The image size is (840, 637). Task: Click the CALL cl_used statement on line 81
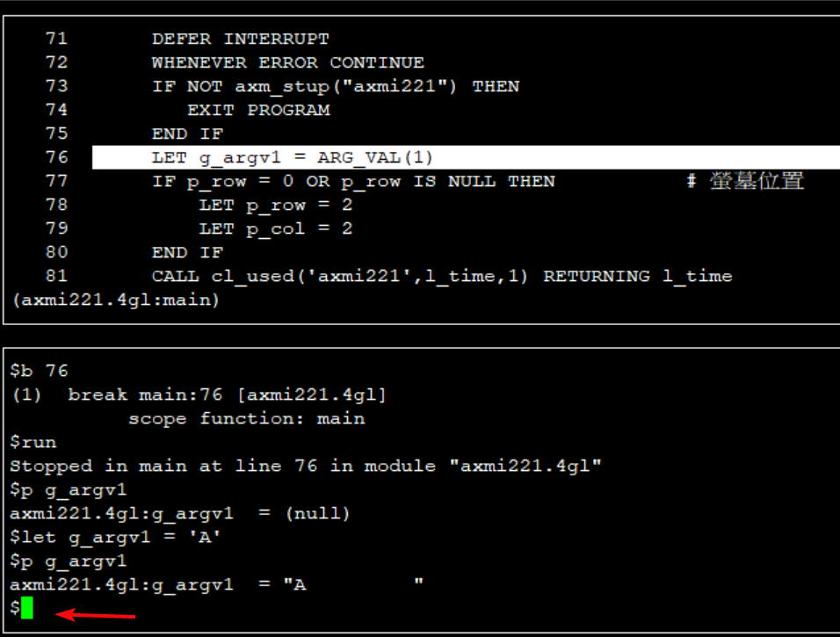point(441,276)
